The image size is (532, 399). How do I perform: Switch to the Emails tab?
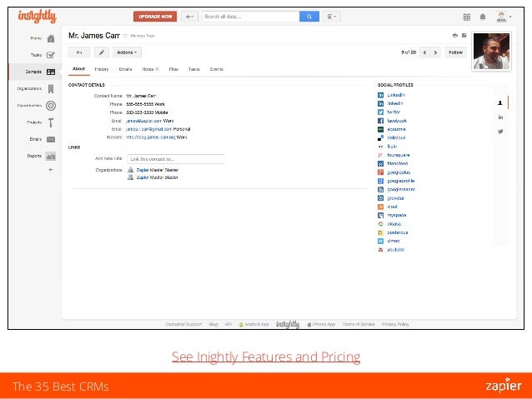(x=125, y=69)
